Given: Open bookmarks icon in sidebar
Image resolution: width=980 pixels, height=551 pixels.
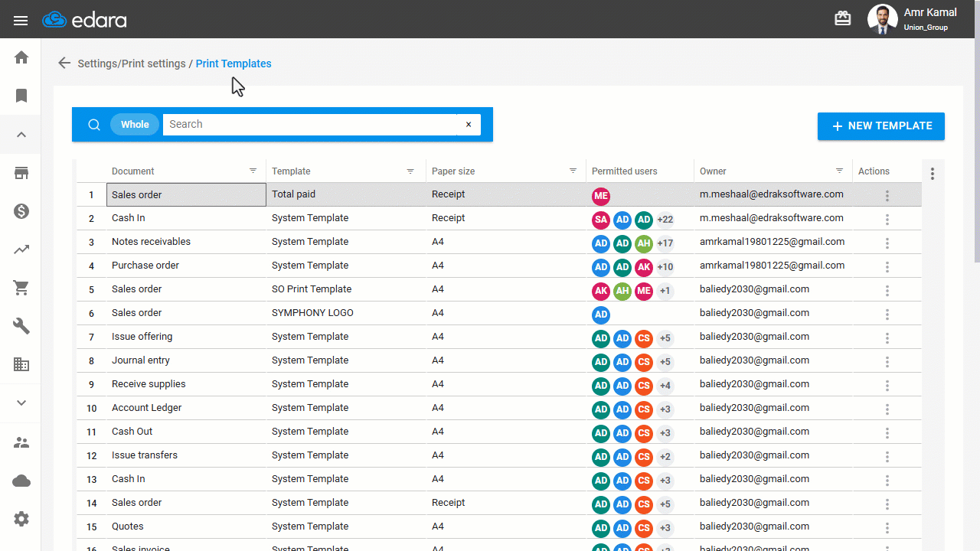Looking at the screenshot, I should (x=21, y=96).
